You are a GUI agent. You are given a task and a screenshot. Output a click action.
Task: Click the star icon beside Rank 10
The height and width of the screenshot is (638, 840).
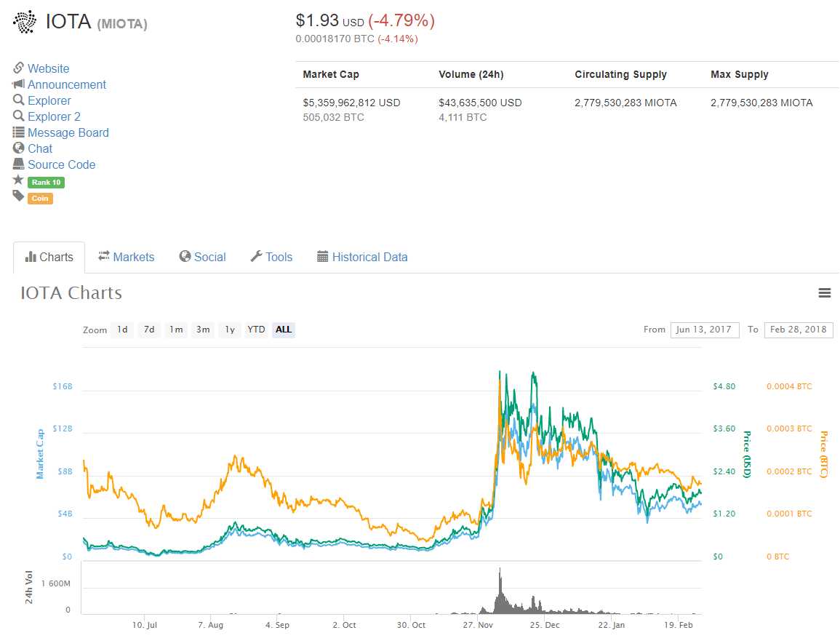19,180
